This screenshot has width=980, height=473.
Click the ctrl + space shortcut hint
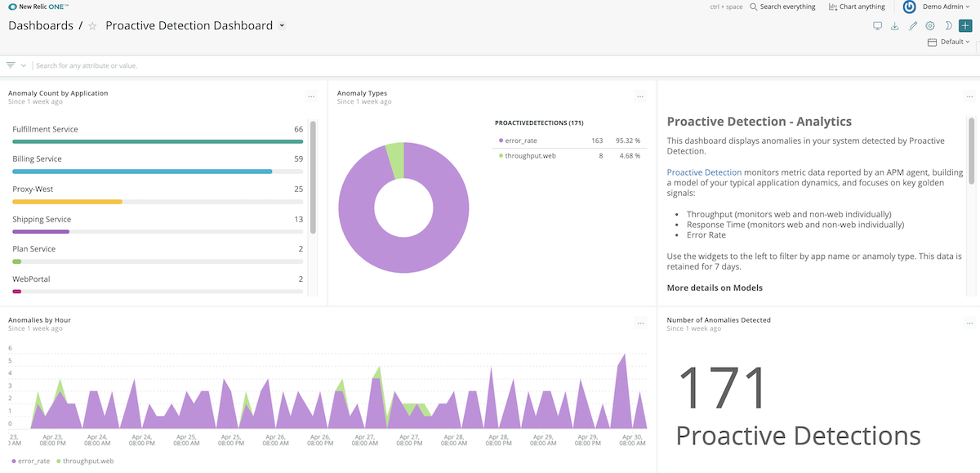pos(726,7)
